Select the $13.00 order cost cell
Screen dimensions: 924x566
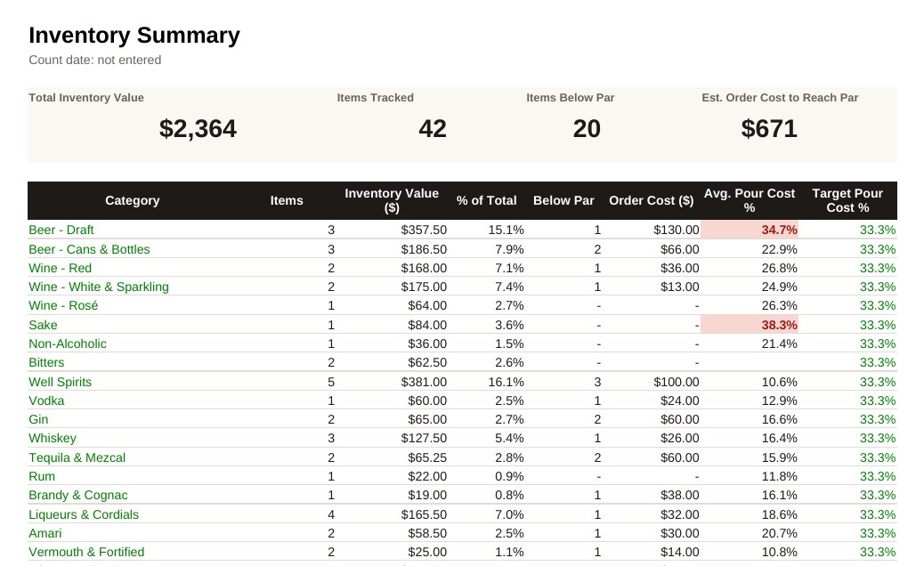click(679, 287)
